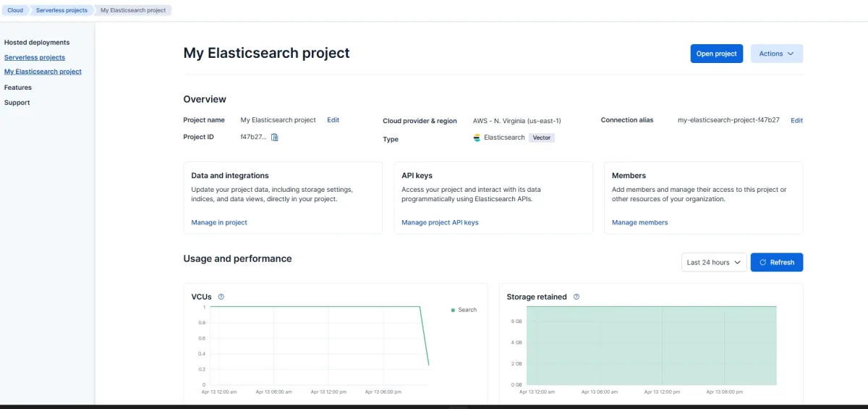This screenshot has height=409, width=868.
Task: Click the Data and integrations card title
Action: [x=230, y=176]
